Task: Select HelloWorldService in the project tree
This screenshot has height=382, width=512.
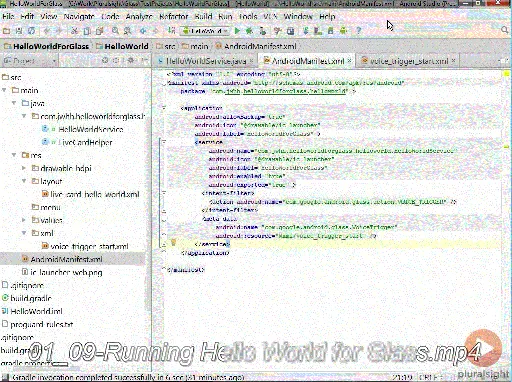Action: pos(91,129)
